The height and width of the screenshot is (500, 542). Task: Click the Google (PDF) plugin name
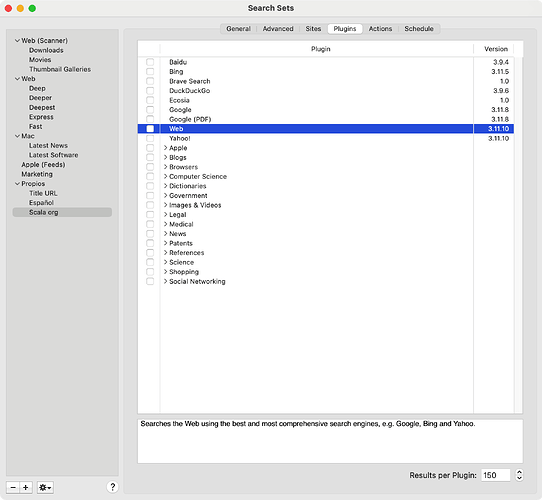[190, 119]
